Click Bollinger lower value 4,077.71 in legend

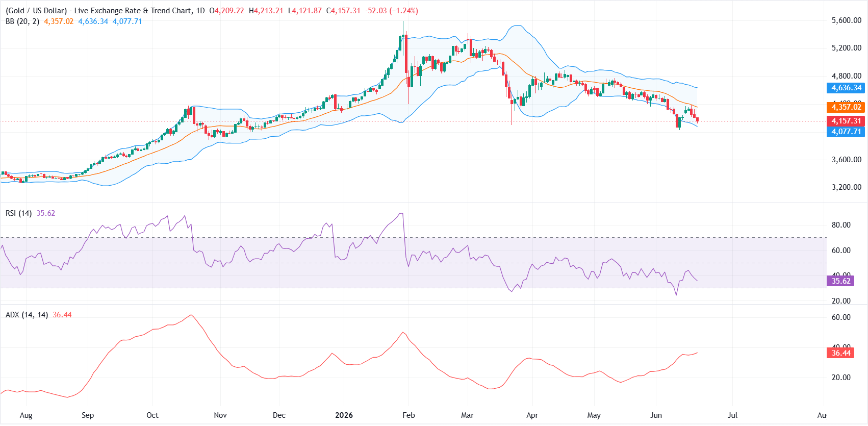click(x=127, y=21)
